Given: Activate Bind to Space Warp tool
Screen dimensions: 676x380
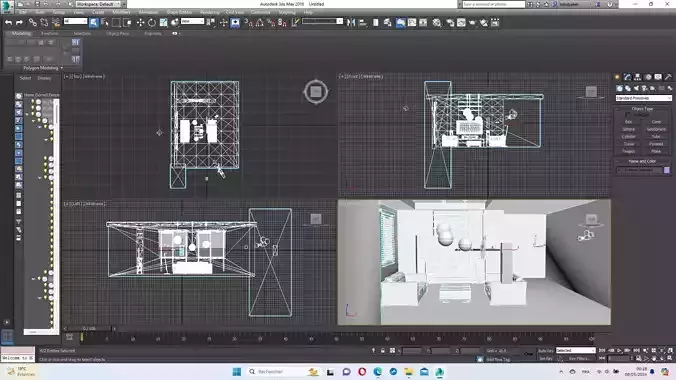Looking at the screenshot, I should [56, 22].
